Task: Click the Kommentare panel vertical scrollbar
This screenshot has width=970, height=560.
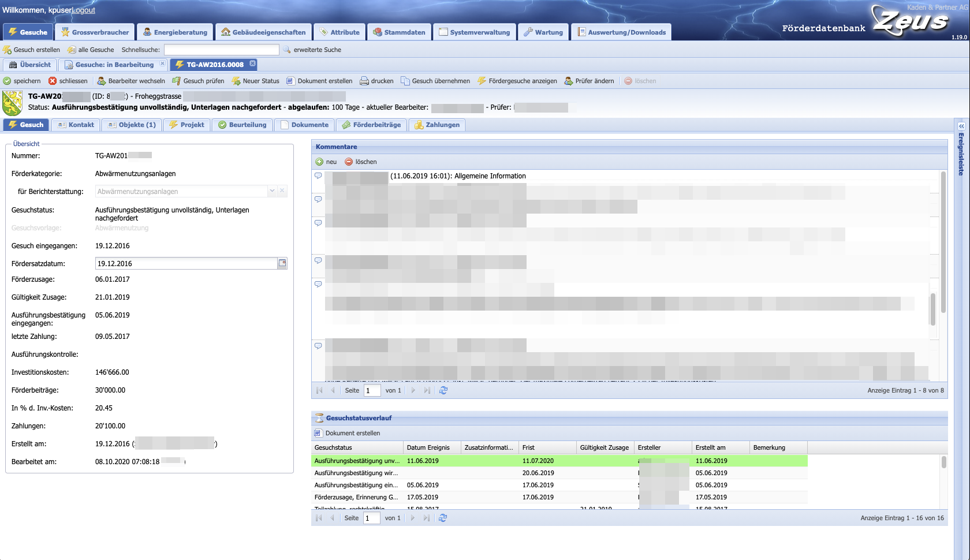Action: tap(943, 242)
